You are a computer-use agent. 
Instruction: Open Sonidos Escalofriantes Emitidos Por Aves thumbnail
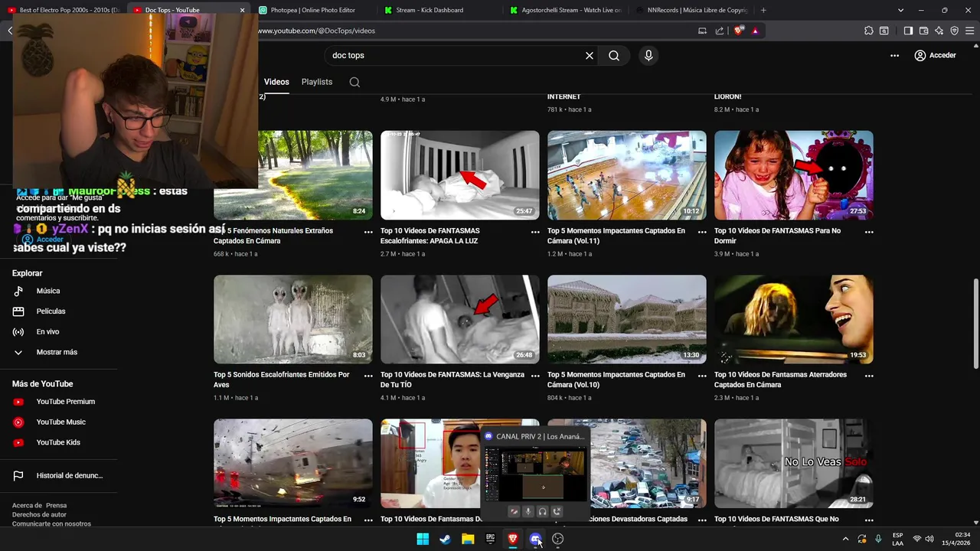293,319
